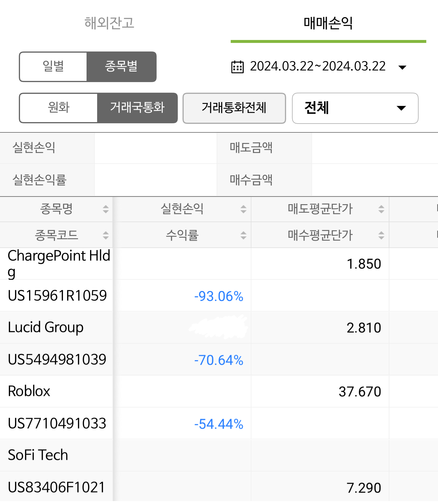Open the calendar date picker icon
Image resolution: width=438 pixels, height=504 pixels.
coord(237,67)
